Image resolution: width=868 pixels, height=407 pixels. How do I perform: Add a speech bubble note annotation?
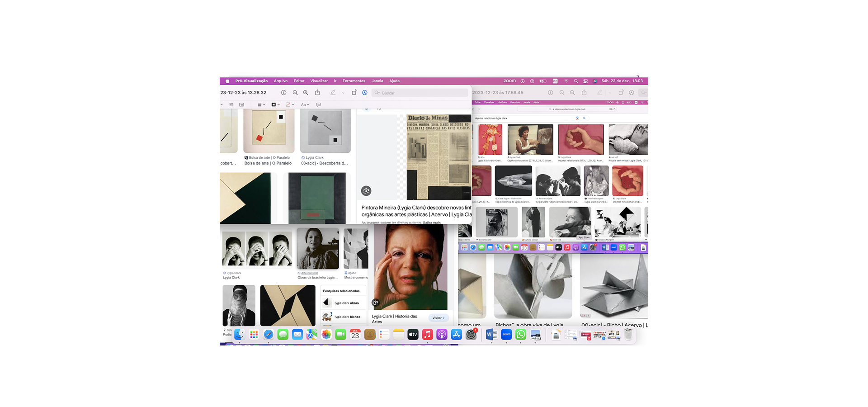point(318,104)
